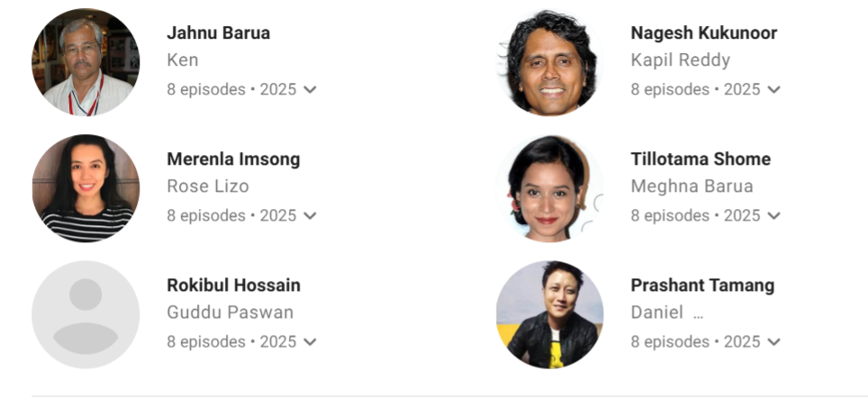
Task: Click the Kapil Reddy character name
Action: pyautogui.click(x=680, y=60)
